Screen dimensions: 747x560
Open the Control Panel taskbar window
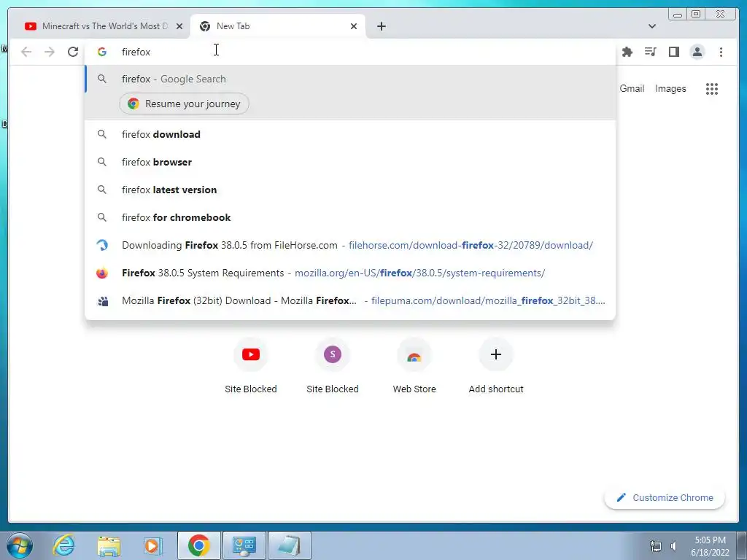[x=244, y=545]
